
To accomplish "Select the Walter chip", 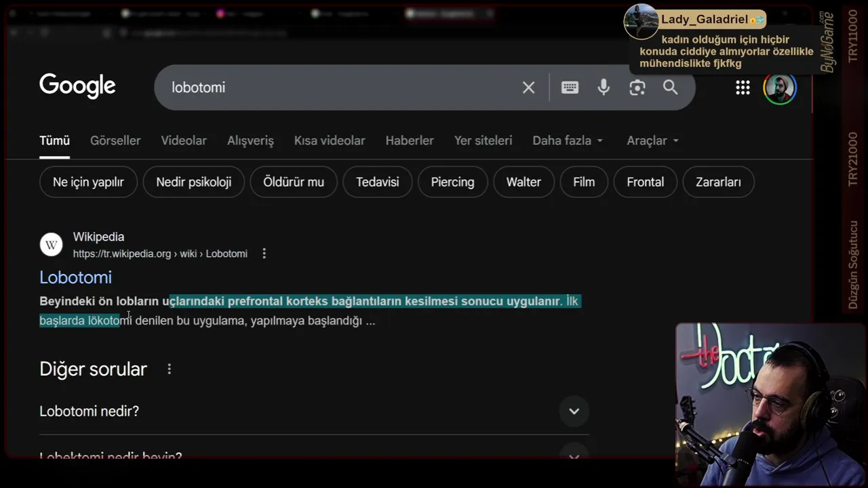I will click(x=524, y=182).
